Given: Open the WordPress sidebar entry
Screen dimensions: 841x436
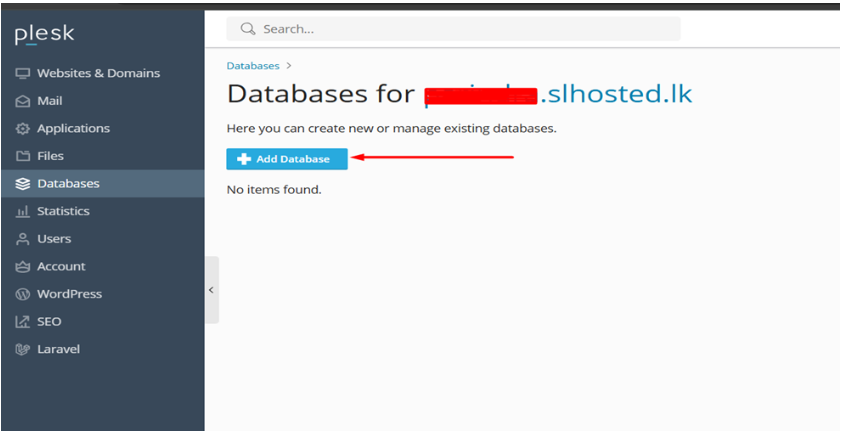Looking at the screenshot, I should click(69, 294).
